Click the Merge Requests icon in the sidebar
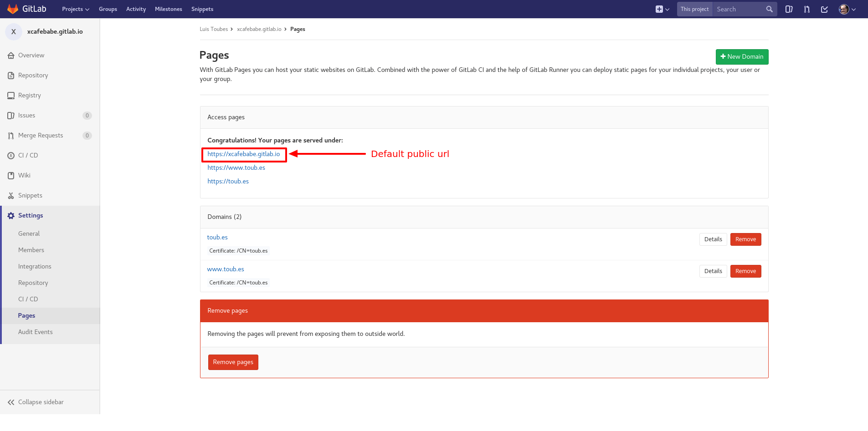Image resolution: width=868 pixels, height=431 pixels. coord(11,135)
